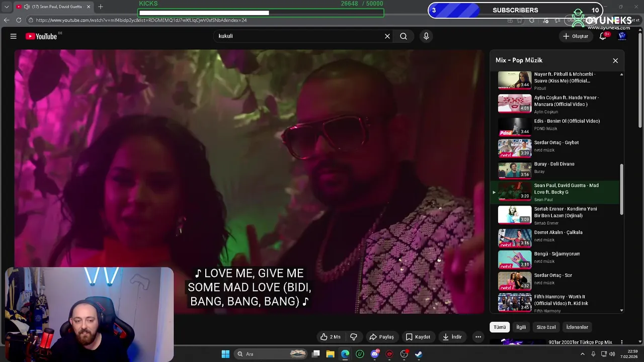Go to the YouTube home logo
The height and width of the screenshot is (362, 644).
(x=41, y=36)
